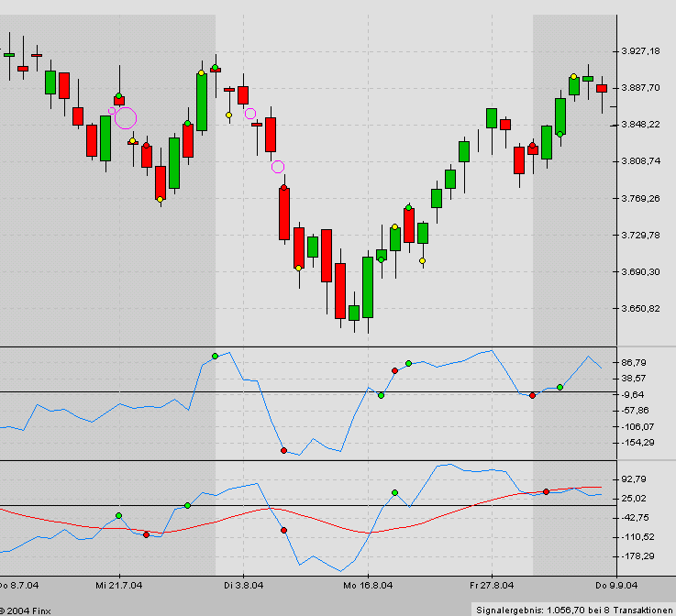
Task: Click red signal dot at first oscillator trough
Action: [283, 450]
